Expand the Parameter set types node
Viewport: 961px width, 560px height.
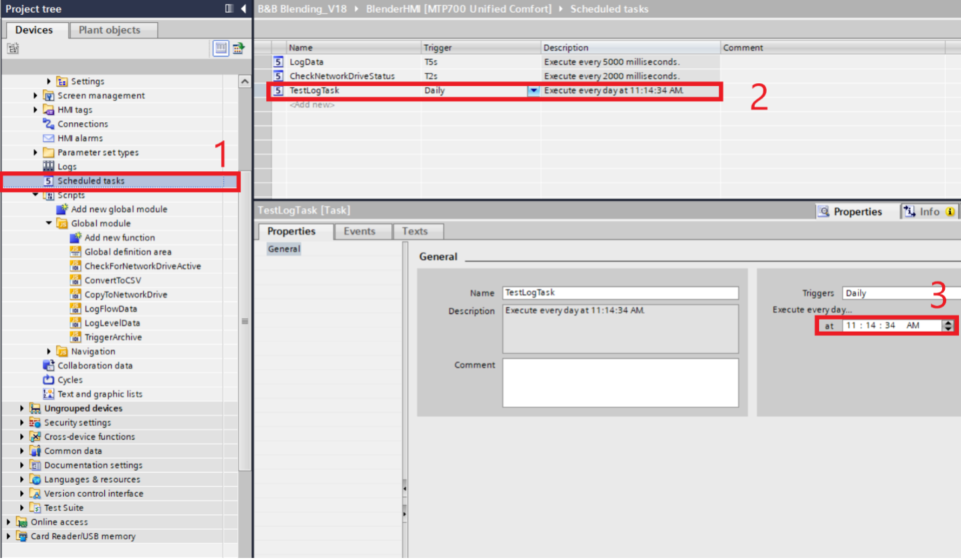pyautogui.click(x=36, y=152)
